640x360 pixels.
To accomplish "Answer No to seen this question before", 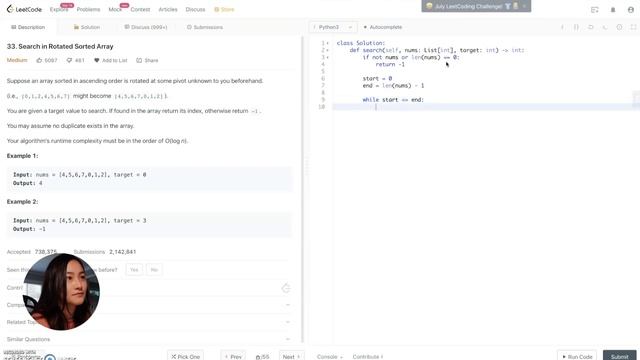I will (154, 269).
